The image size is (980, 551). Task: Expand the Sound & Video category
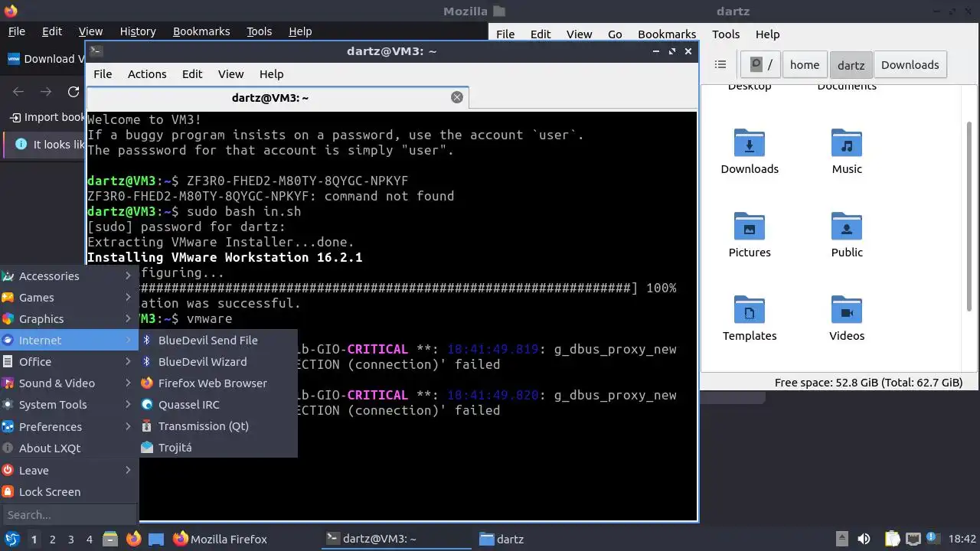[x=69, y=383]
